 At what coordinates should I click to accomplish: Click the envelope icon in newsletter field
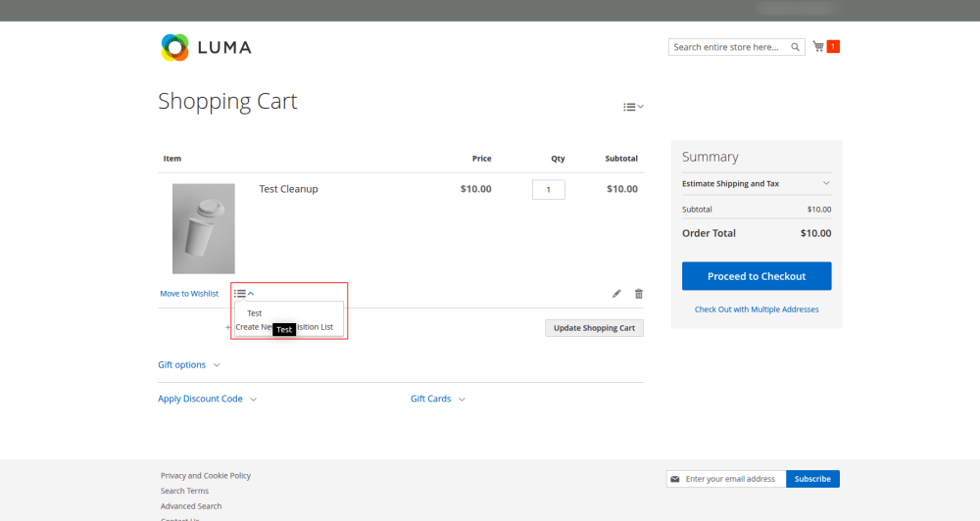[674, 479]
